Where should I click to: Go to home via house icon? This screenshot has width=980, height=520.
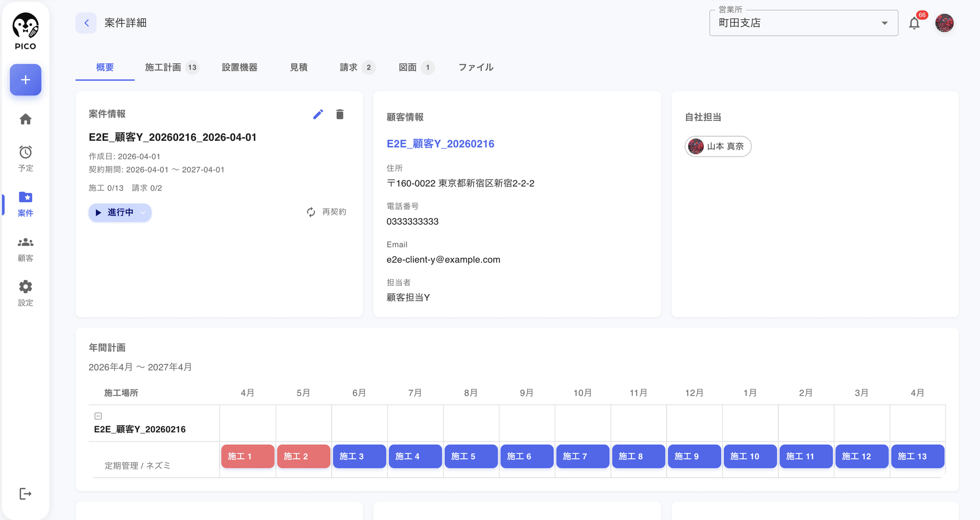[26, 119]
